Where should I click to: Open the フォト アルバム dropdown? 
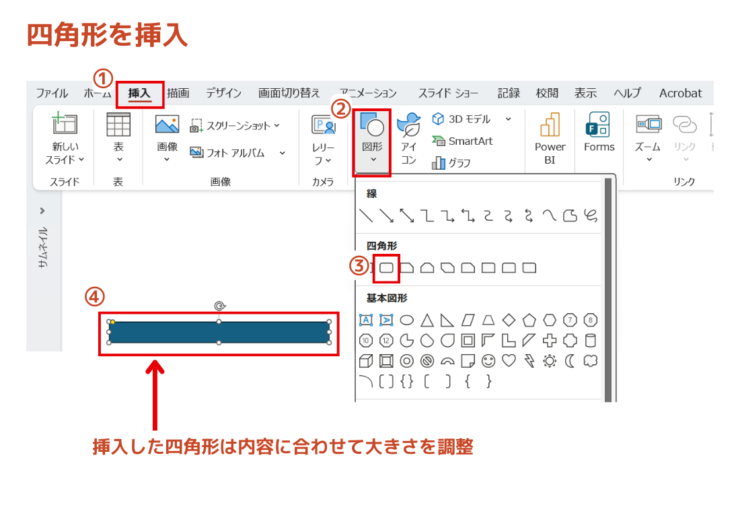[282, 153]
